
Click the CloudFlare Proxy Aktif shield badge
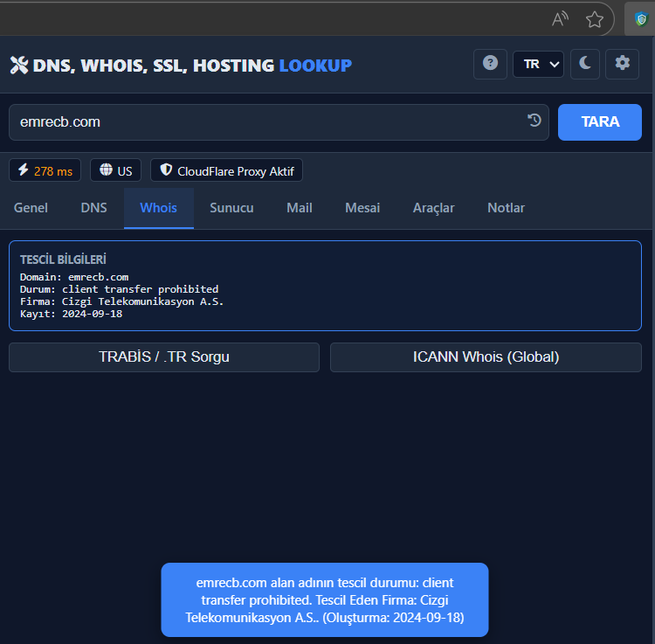pyautogui.click(x=226, y=170)
